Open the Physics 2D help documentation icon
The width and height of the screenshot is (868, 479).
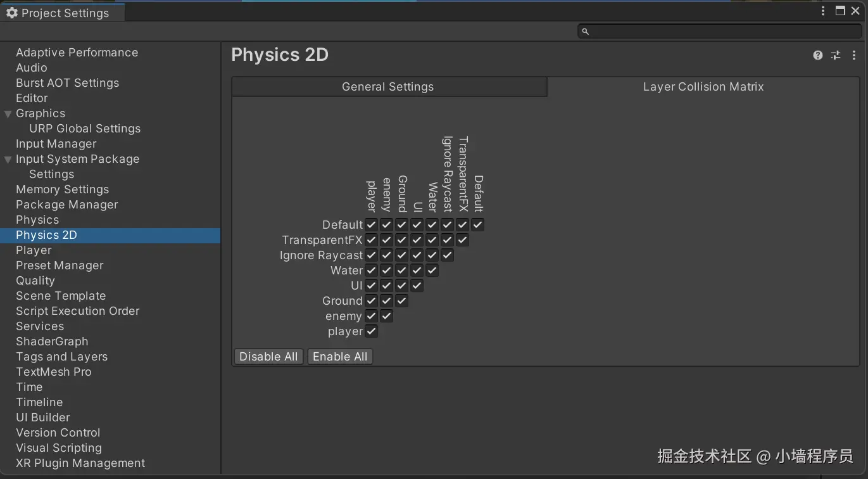[818, 55]
